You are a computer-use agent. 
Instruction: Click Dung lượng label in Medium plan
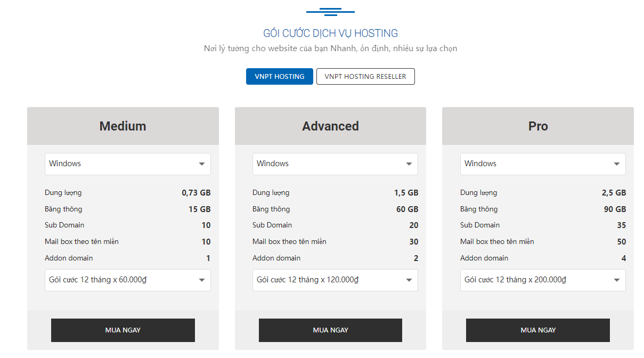point(63,193)
